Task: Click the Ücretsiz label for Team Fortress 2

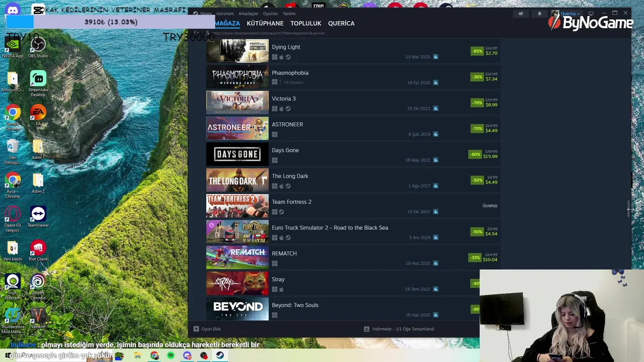Action: (x=490, y=206)
